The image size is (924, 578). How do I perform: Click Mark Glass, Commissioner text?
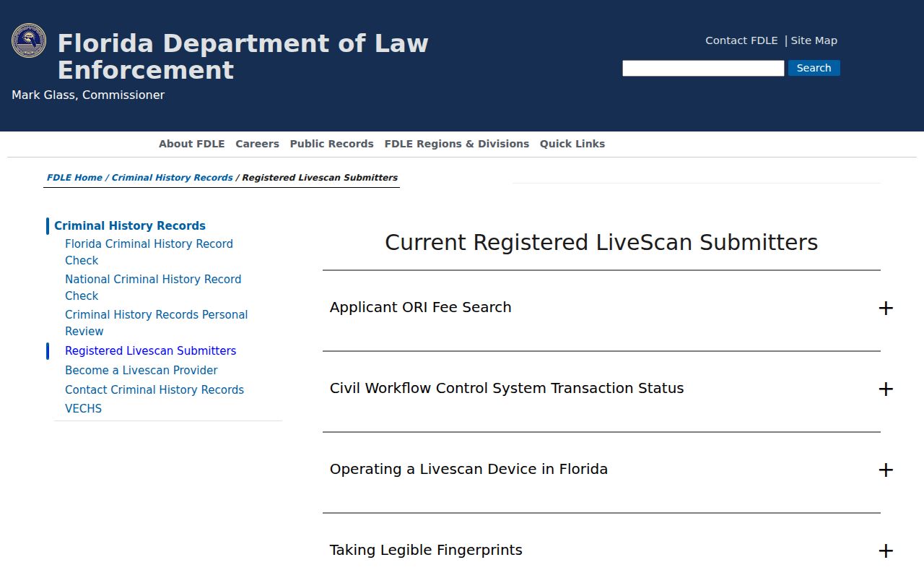click(x=88, y=95)
